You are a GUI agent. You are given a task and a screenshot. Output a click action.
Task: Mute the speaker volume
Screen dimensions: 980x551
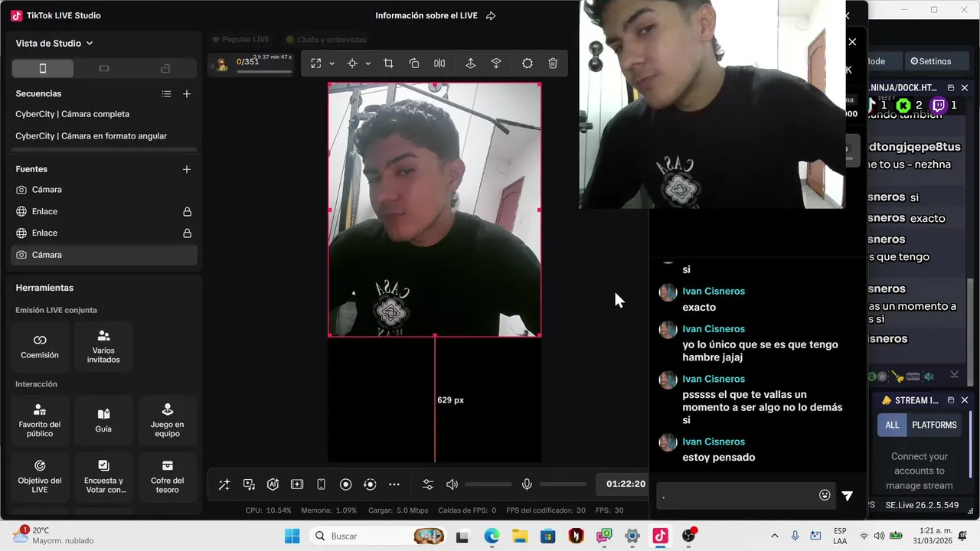click(x=452, y=484)
